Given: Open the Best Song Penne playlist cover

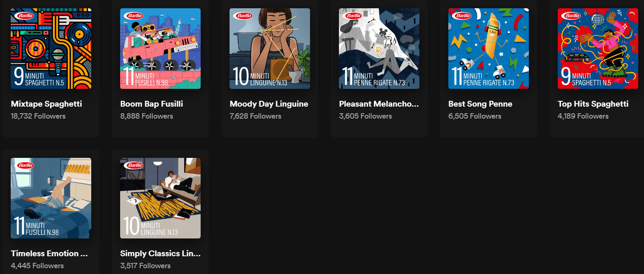Looking at the screenshot, I should [488, 48].
